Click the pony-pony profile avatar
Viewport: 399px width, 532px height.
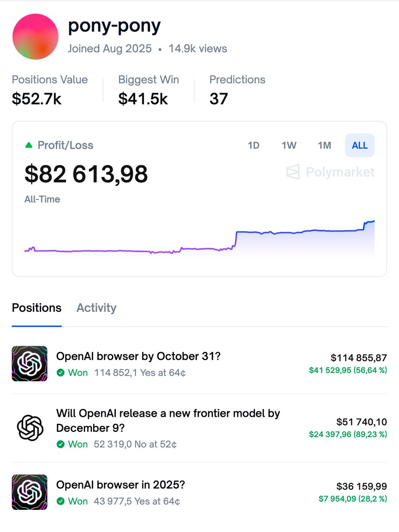pyautogui.click(x=35, y=37)
